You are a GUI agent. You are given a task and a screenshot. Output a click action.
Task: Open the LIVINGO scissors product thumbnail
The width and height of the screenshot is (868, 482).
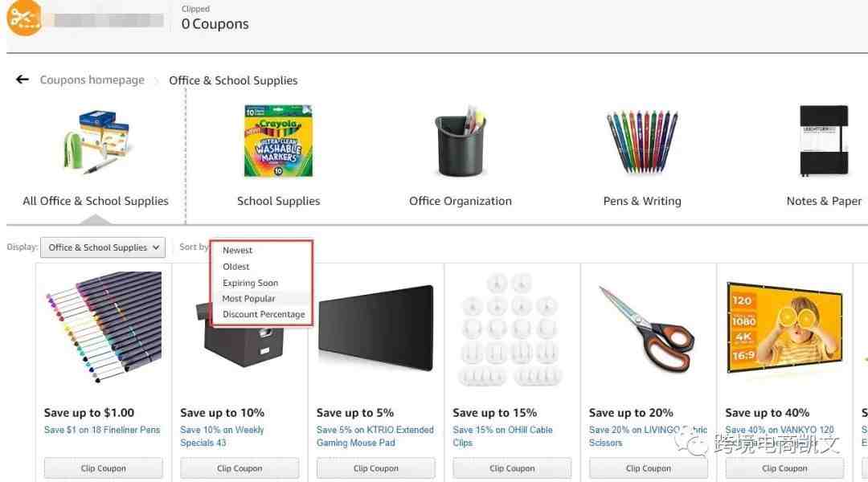648,331
